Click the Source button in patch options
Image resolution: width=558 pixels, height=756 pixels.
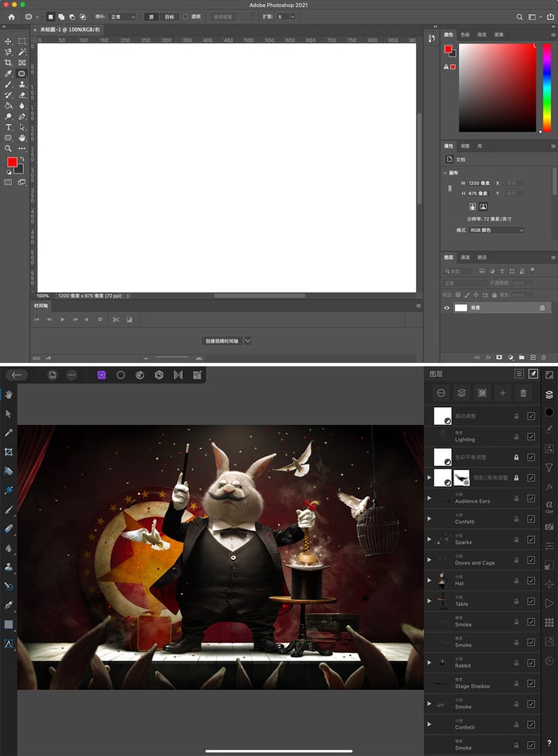pos(151,17)
